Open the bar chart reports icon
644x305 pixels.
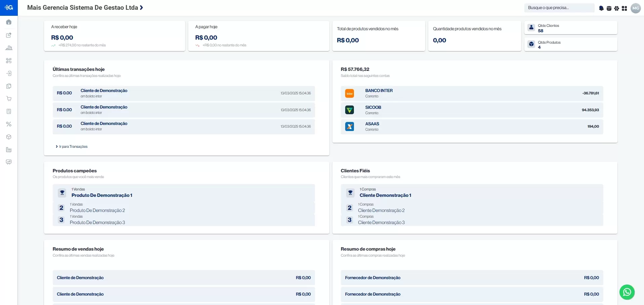(9, 48)
